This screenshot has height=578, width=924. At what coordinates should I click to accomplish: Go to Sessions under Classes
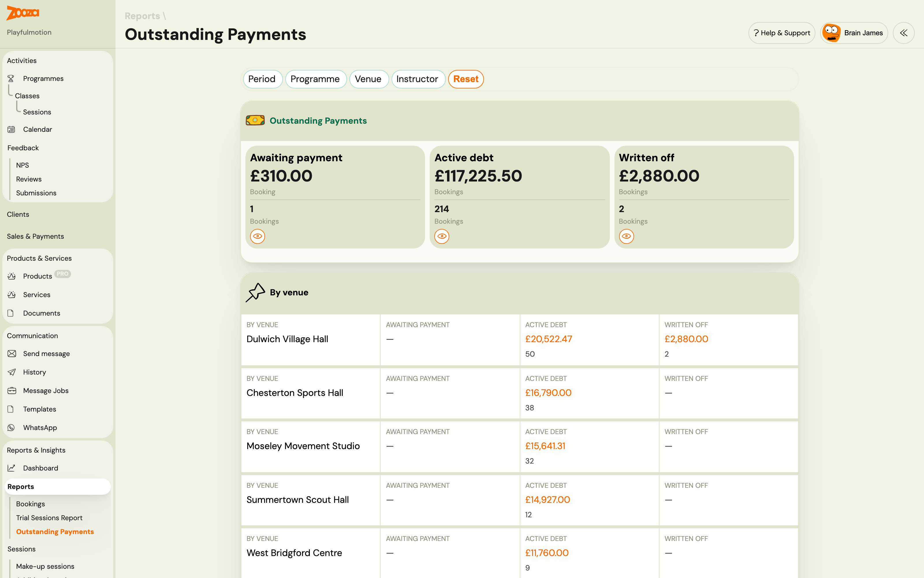(x=37, y=112)
